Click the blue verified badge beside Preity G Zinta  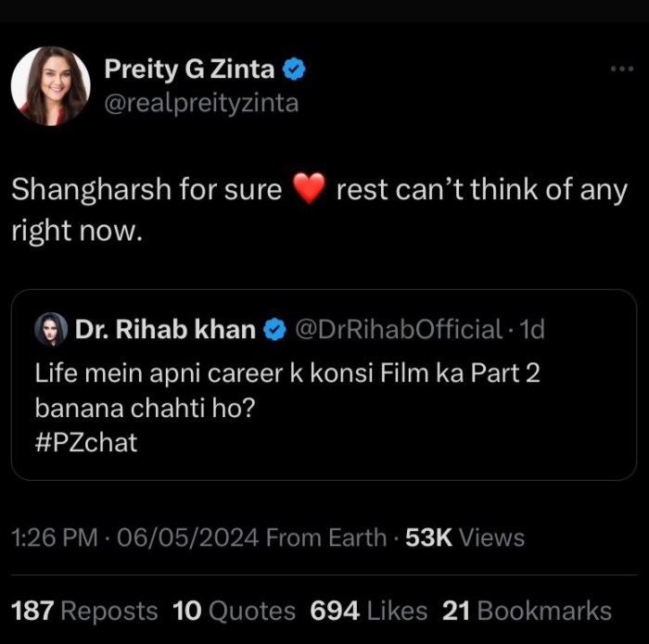click(x=295, y=69)
